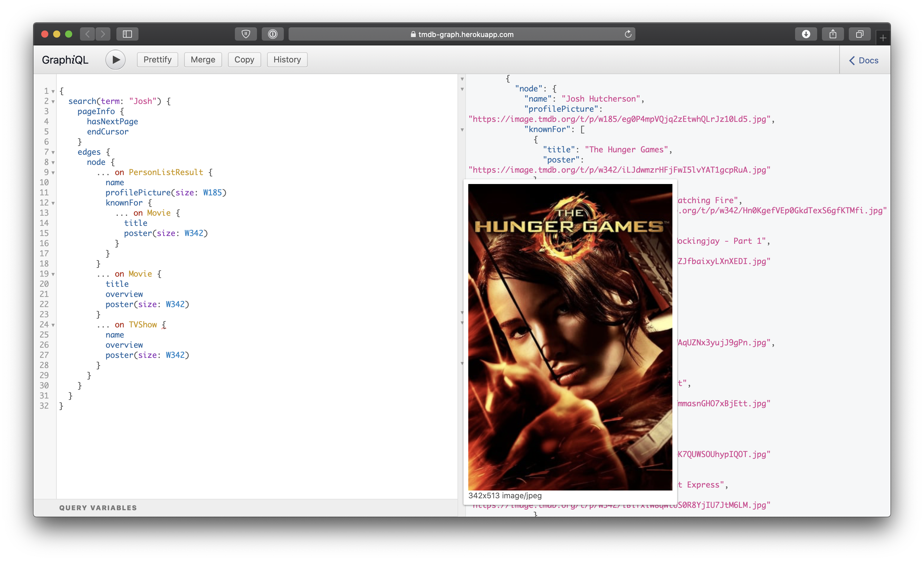Image resolution: width=924 pixels, height=561 pixels.
Task: Open Safari downloads icon
Action: [806, 34]
